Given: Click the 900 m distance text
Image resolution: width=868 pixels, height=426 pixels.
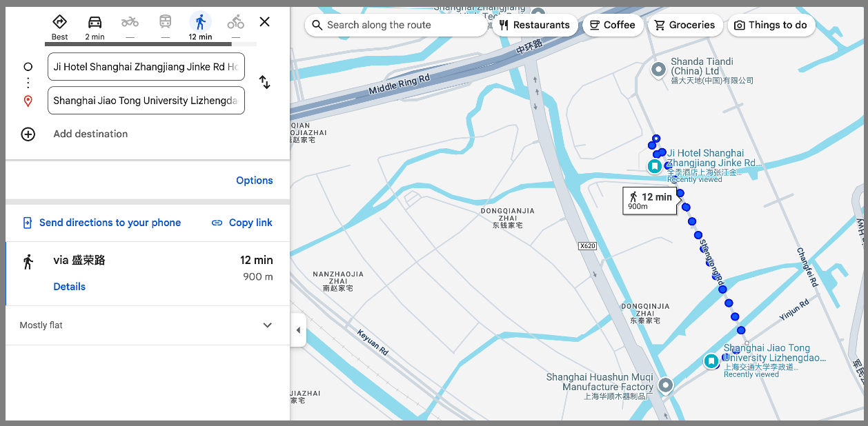Looking at the screenshot, I should point(258,277).
